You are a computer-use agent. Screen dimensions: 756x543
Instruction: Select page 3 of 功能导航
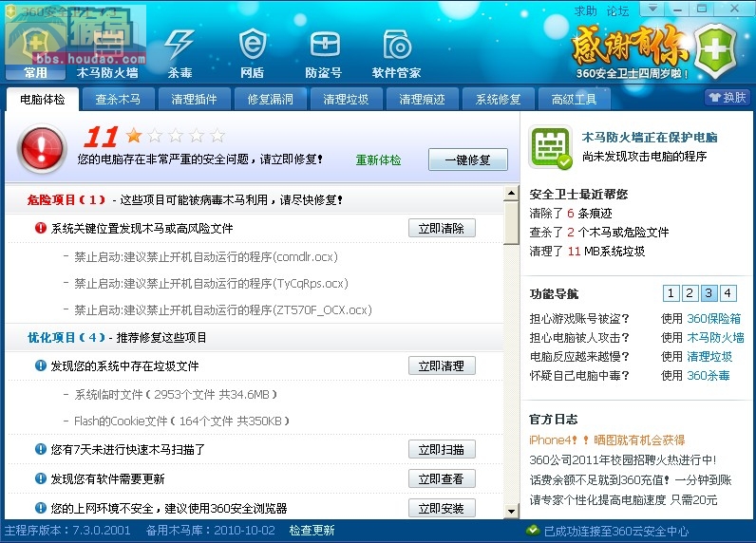pos(709,292)
